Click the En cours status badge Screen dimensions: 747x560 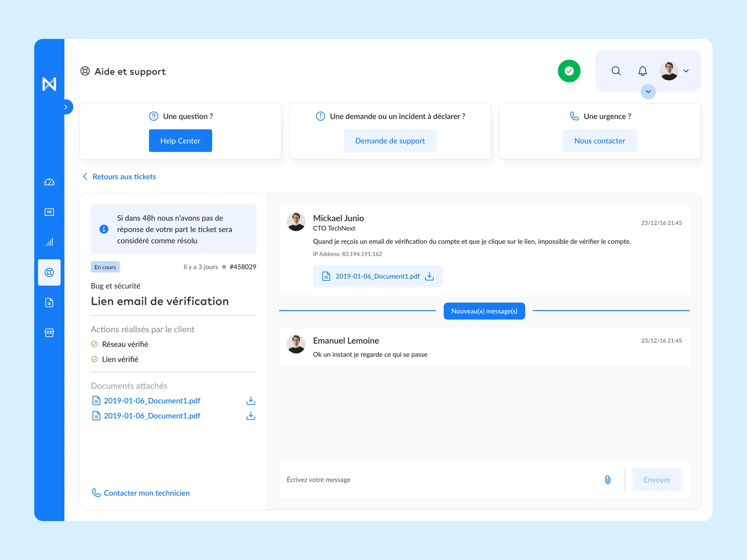[105, 267]
